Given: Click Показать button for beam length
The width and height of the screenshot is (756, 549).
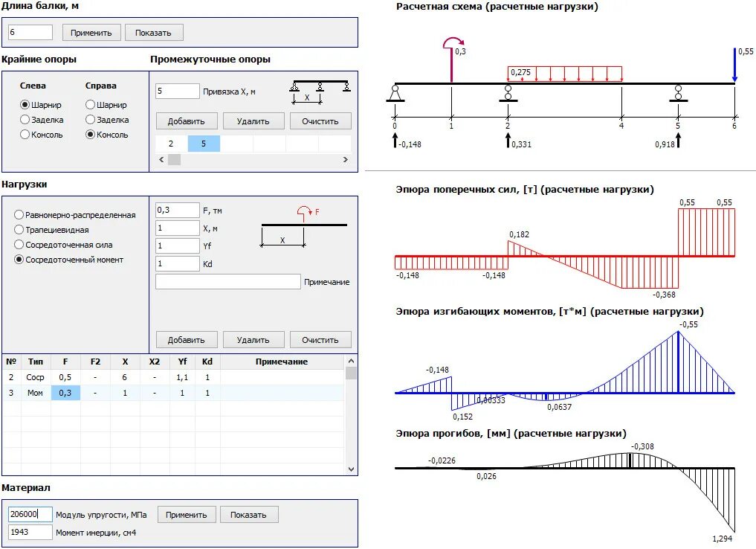Looking at the screenshot, I should pyautogui.click(x=153, y=32).
